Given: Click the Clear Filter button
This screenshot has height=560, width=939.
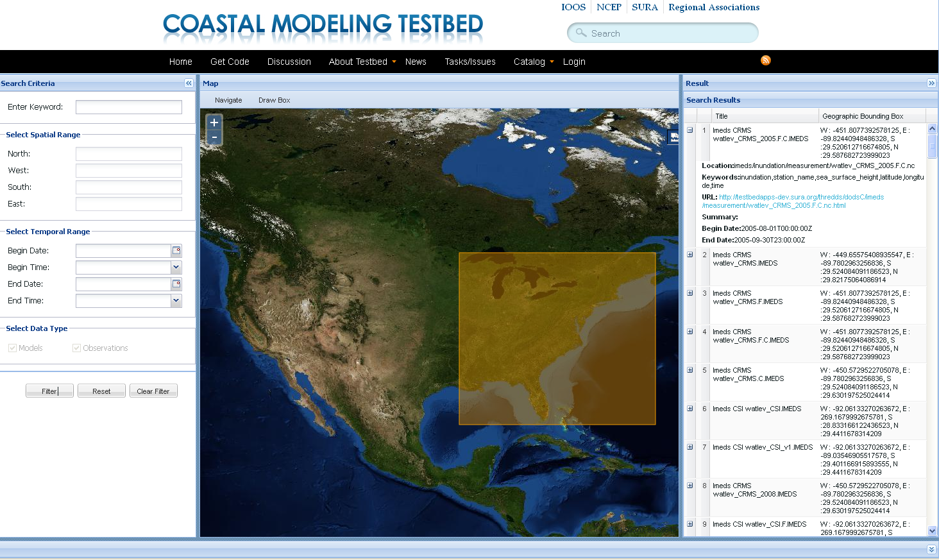Looking at the screenshot, I should (153, 391).
